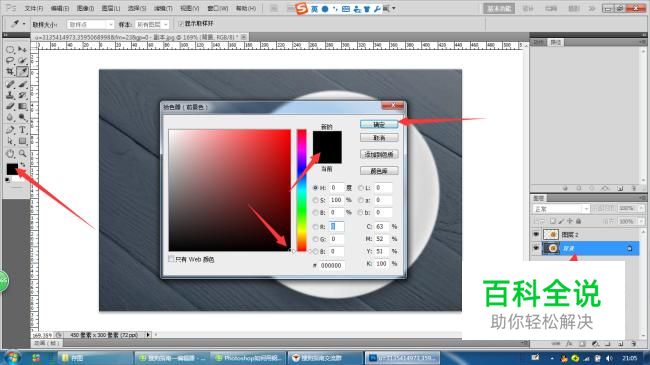This screenshot has height=365, width=650.
Task: Open the 窗口(W) menu
Action: coord(217,8)
